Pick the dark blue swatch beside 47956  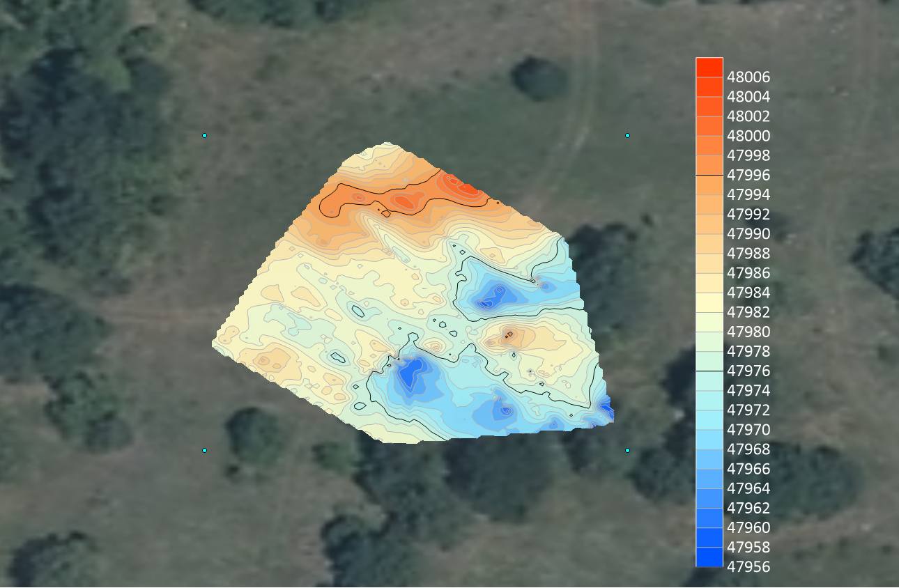click(709, 557)
